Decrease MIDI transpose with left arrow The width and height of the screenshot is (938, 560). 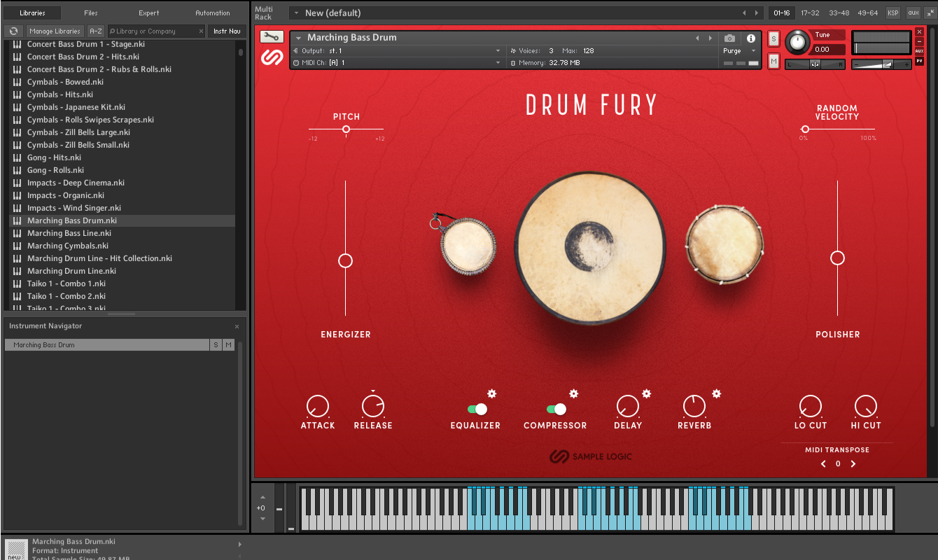point(823,464)
